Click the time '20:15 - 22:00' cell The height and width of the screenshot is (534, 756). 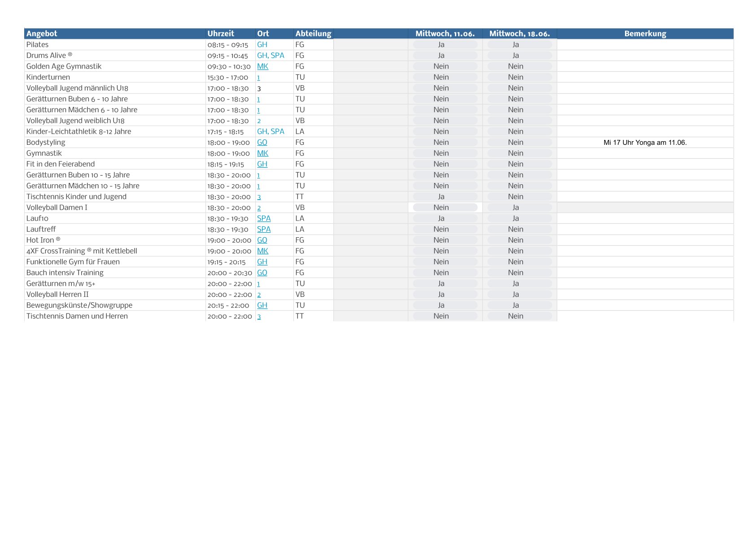228,305
